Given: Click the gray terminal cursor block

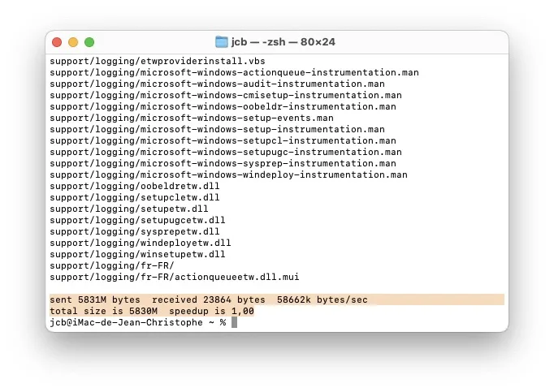Looking at the screenshot, I should click(x=234, y=322).
